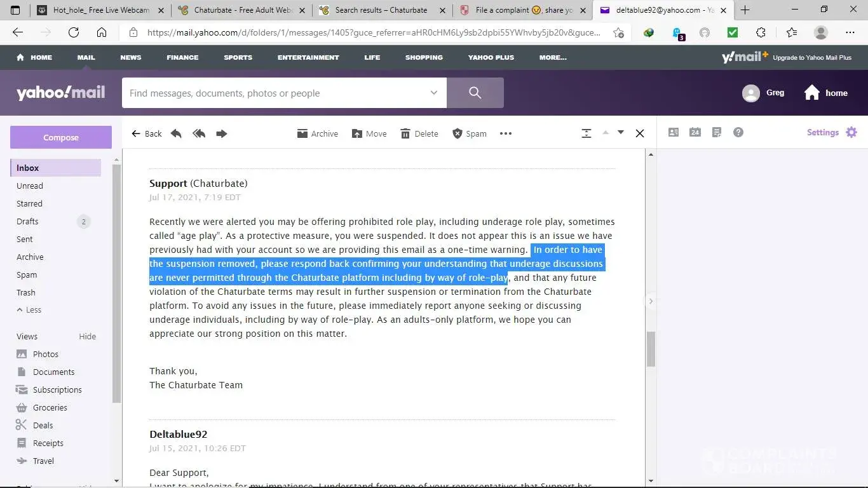The height and width of the screenshot is (488, 868).
Task: Archive the open conversation
Action: click(x=318, y=133)
